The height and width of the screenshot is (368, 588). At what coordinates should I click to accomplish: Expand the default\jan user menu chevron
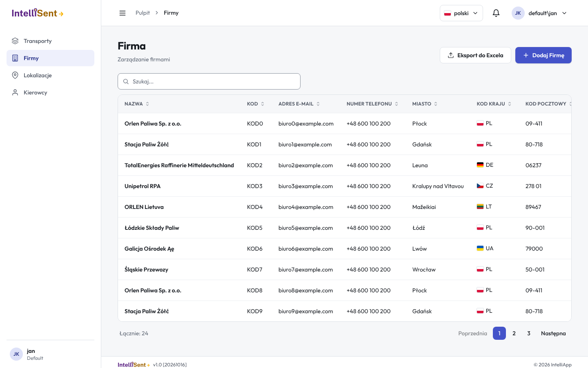click(x=564, y=13)
